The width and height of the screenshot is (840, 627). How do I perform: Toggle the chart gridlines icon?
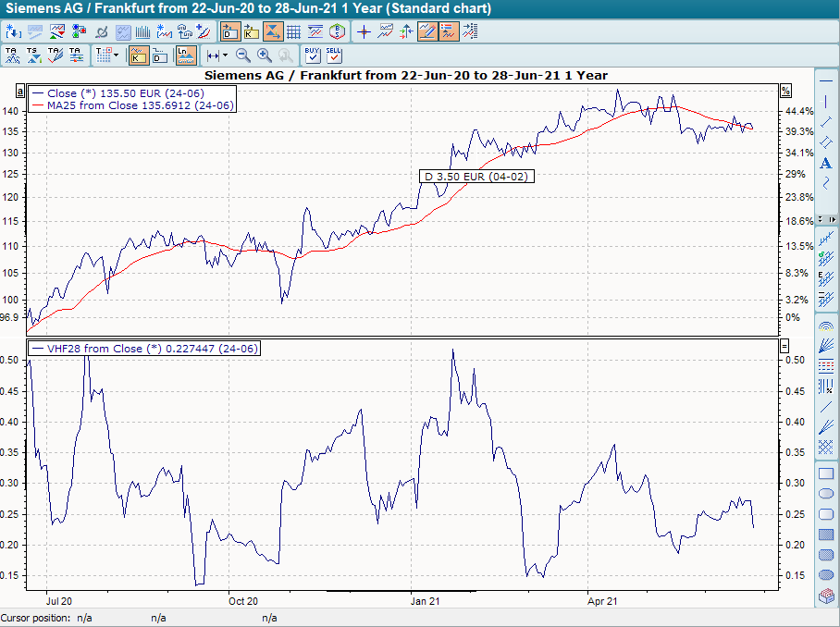(294, 31)
